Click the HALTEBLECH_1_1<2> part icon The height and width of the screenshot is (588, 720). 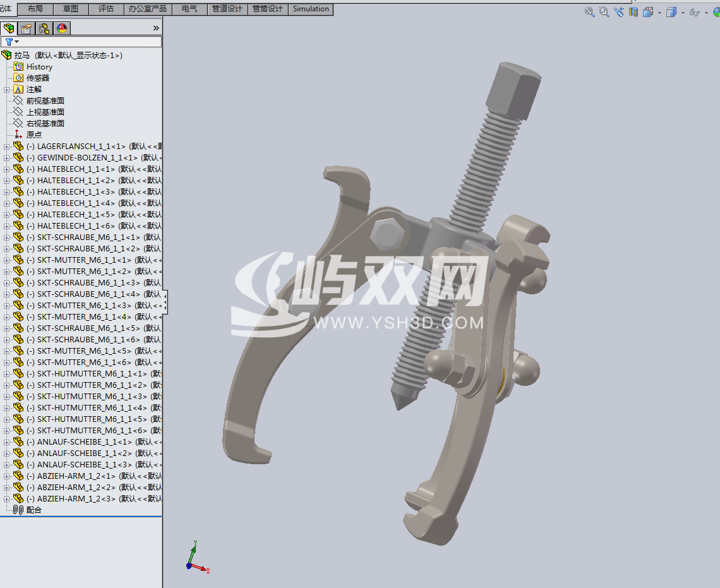point(18,180)
